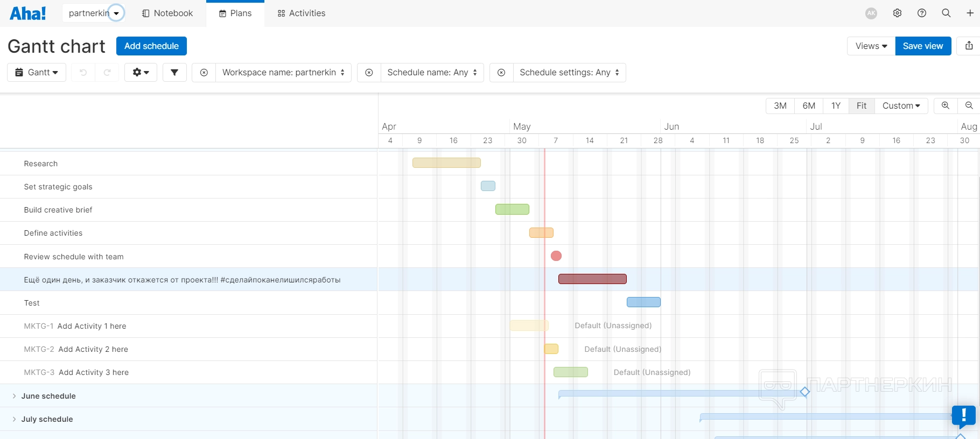
Task: Click the share export icon
Action: 969,46
